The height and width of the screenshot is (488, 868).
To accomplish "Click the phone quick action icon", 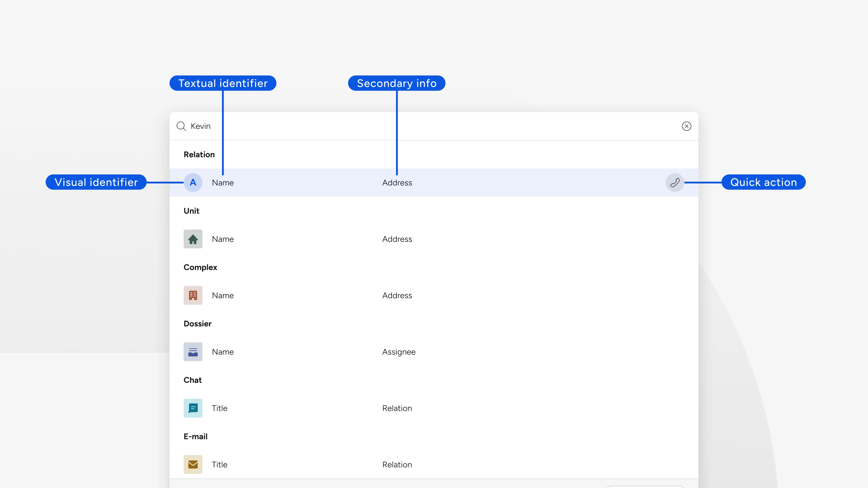I will (675, 183).
